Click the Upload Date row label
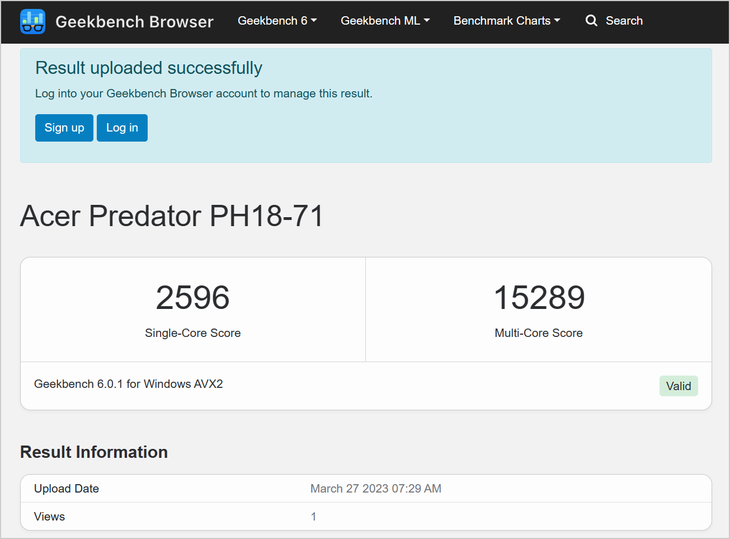 tap(67, 488)
